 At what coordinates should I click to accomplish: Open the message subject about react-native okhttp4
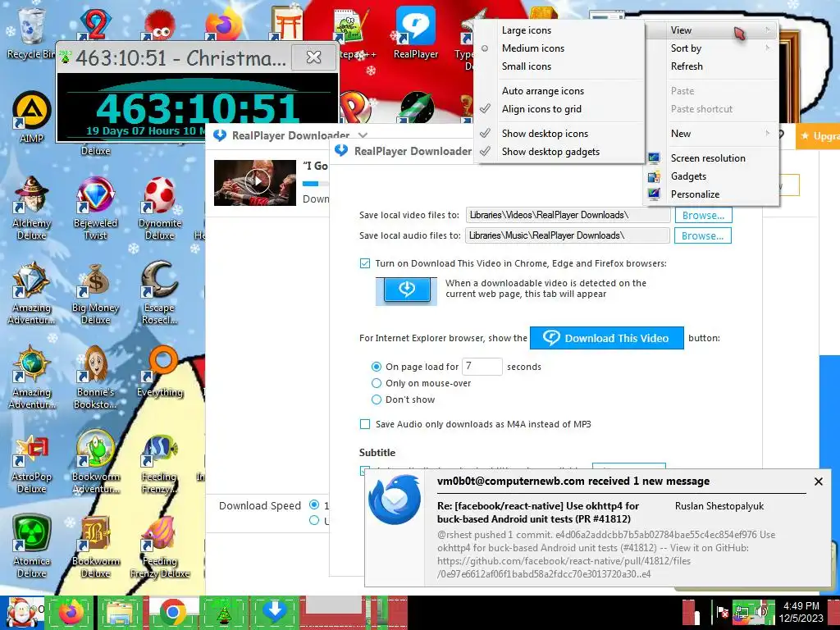coord(538,512)
